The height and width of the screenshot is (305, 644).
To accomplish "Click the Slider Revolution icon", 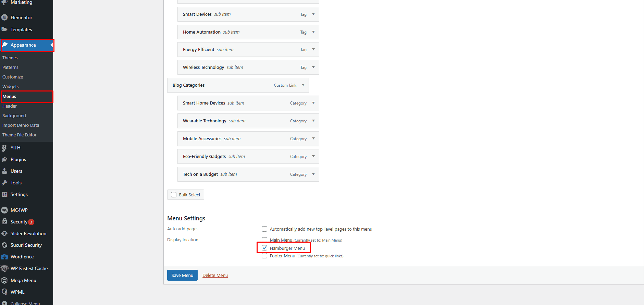I will 4,233.
